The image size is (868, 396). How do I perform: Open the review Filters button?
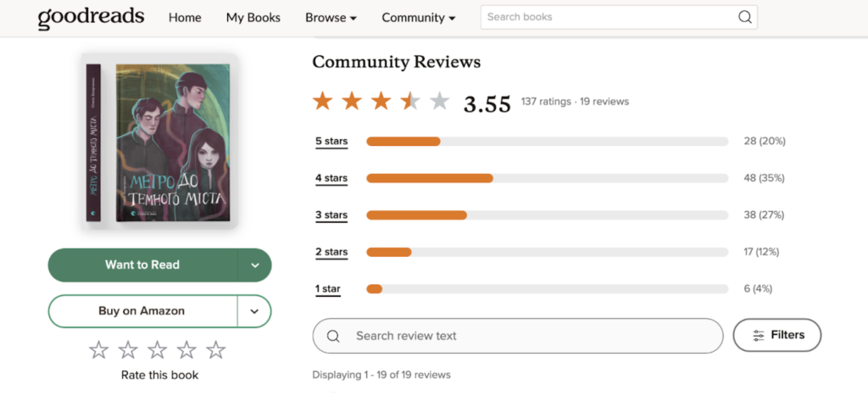776,335
